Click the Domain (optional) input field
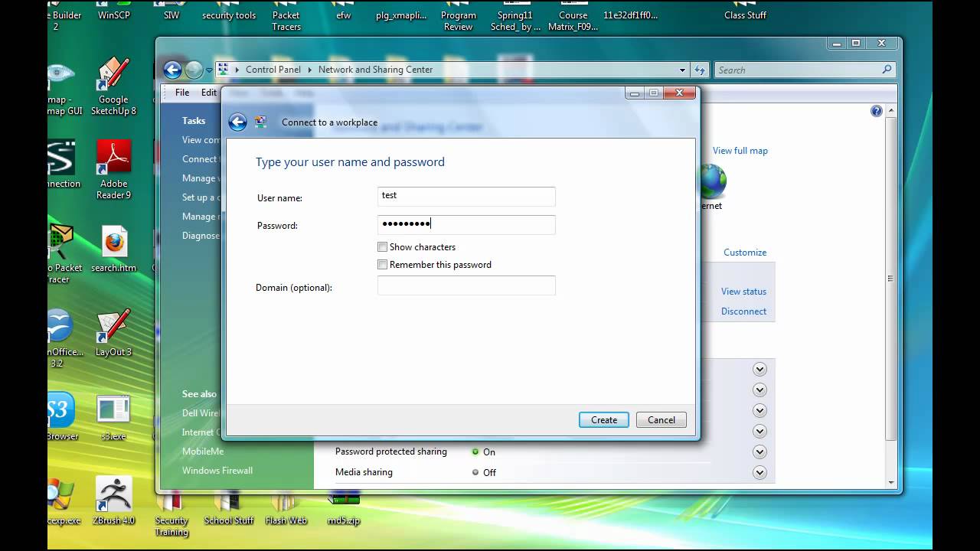This screenshot has height=551, width=980. point(466,286)
